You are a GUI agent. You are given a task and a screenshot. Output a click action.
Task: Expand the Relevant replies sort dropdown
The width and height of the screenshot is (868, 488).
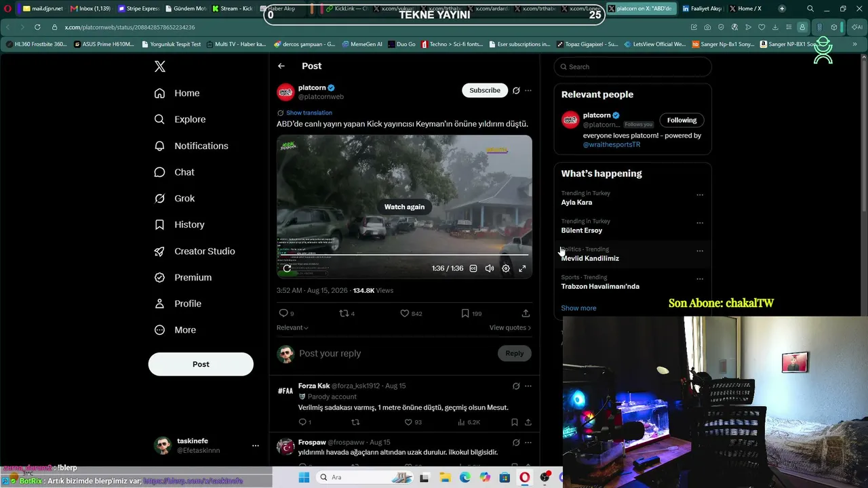coord(292,327)
